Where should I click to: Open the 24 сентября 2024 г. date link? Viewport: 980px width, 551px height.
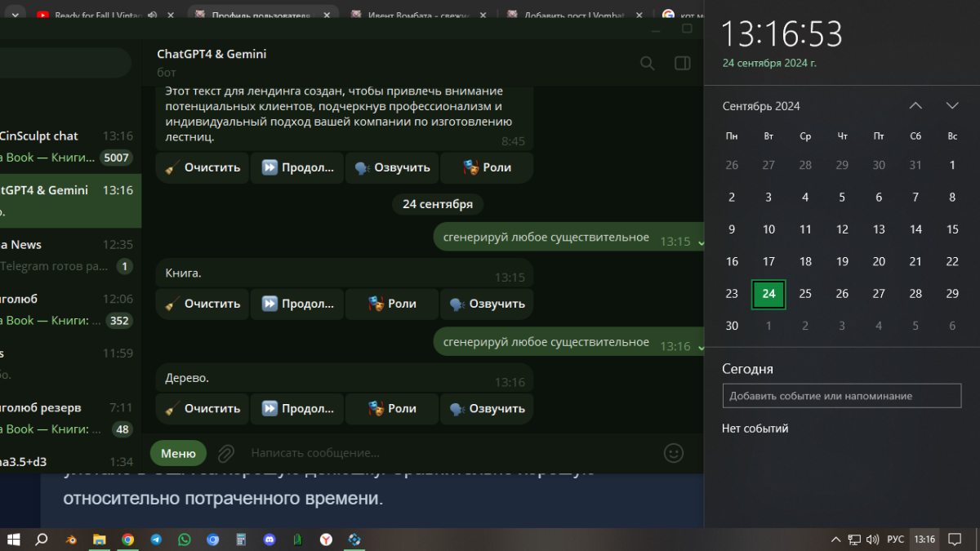769,63
